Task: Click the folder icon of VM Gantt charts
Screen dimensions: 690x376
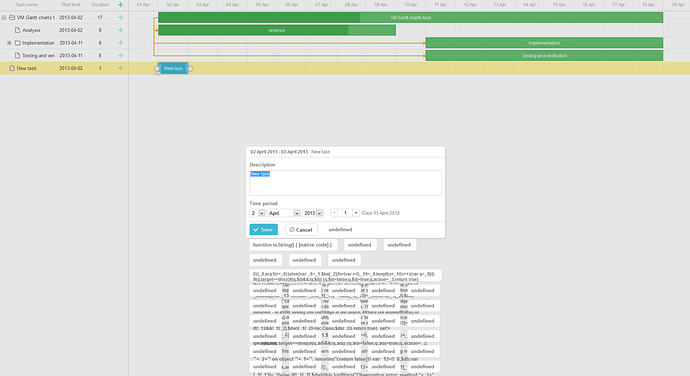Action: pyautogui.click(x=12, y=18)
